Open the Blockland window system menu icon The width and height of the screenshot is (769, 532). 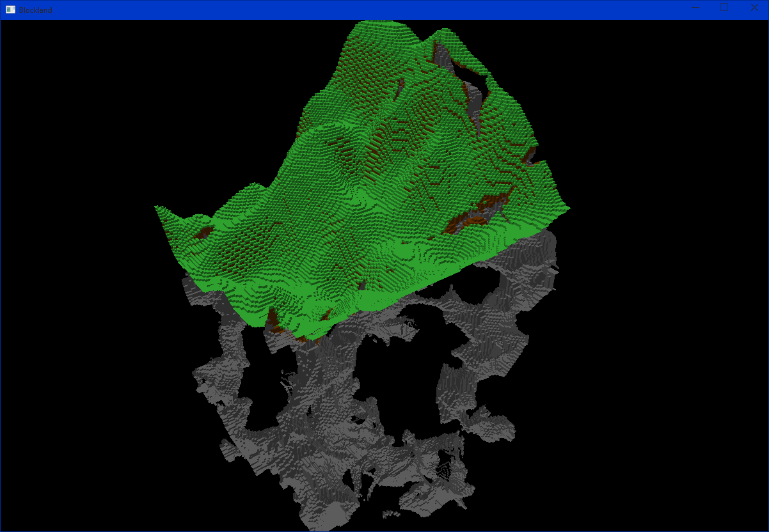pyautogui.click(x=10, y=10)
